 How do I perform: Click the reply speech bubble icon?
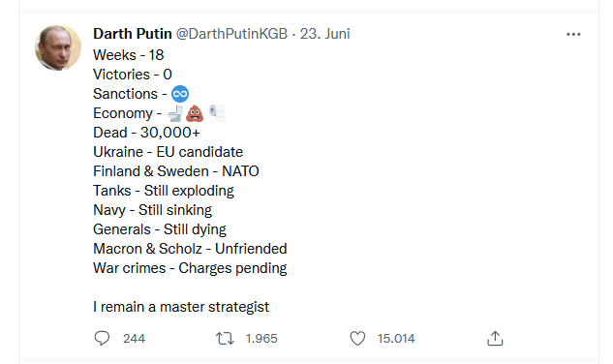pyautogui.click(x=102, y=338)
